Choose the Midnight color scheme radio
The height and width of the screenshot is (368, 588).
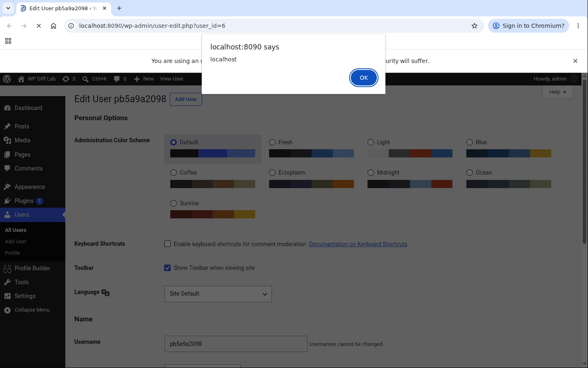coord(371,173)
